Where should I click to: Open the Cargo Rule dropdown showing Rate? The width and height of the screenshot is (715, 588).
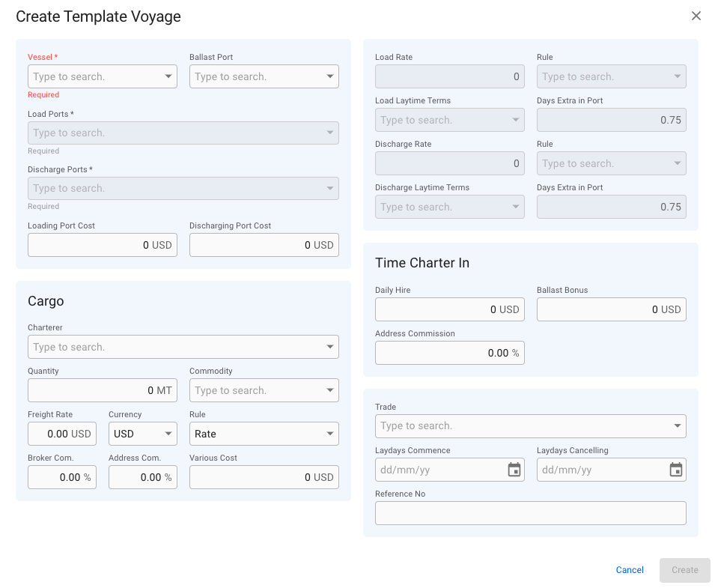coord(264,434)
